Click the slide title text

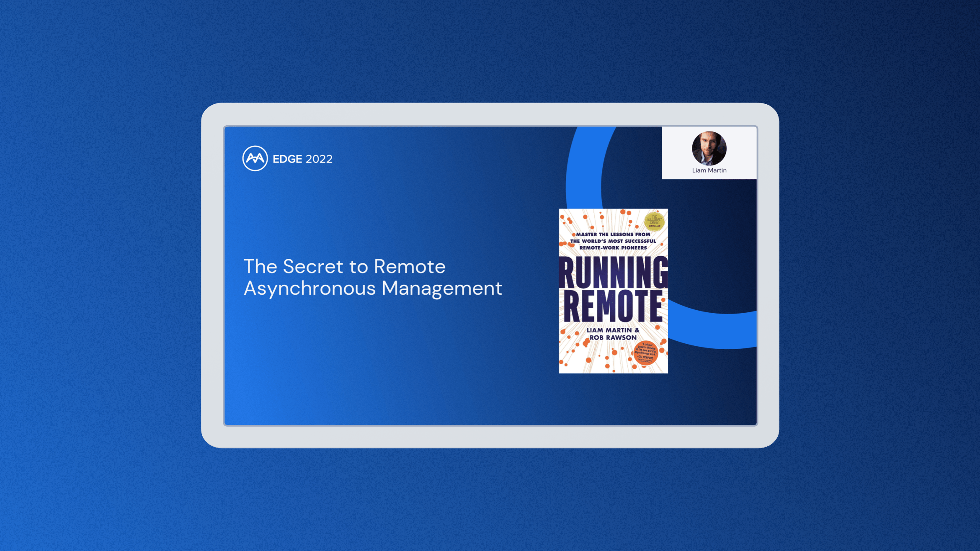[373, 277]
